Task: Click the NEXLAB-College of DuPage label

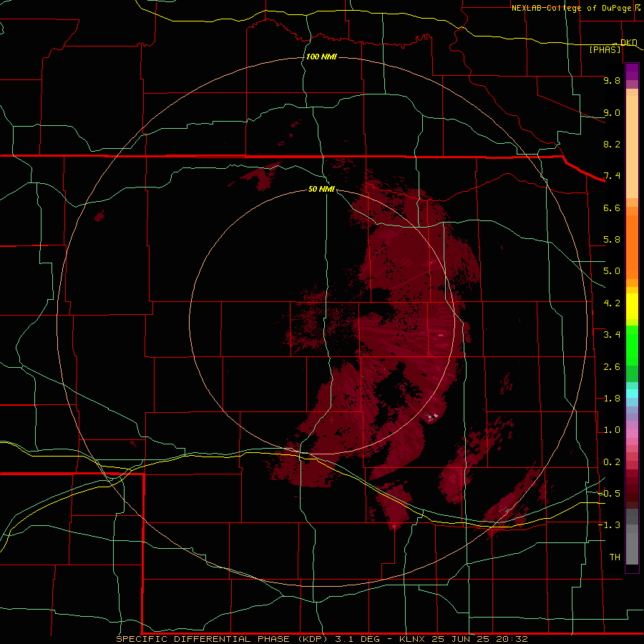Action: point(571,8)
